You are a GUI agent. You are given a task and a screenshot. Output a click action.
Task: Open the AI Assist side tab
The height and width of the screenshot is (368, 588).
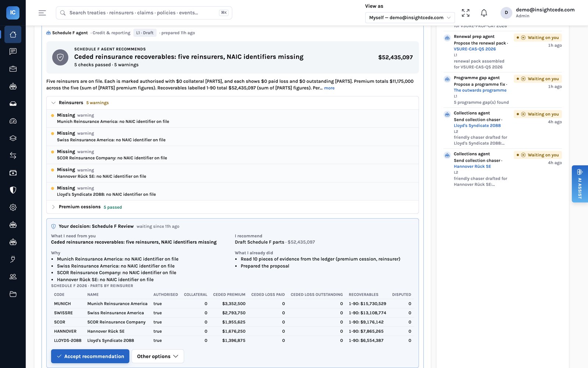(x=580, y=184)
